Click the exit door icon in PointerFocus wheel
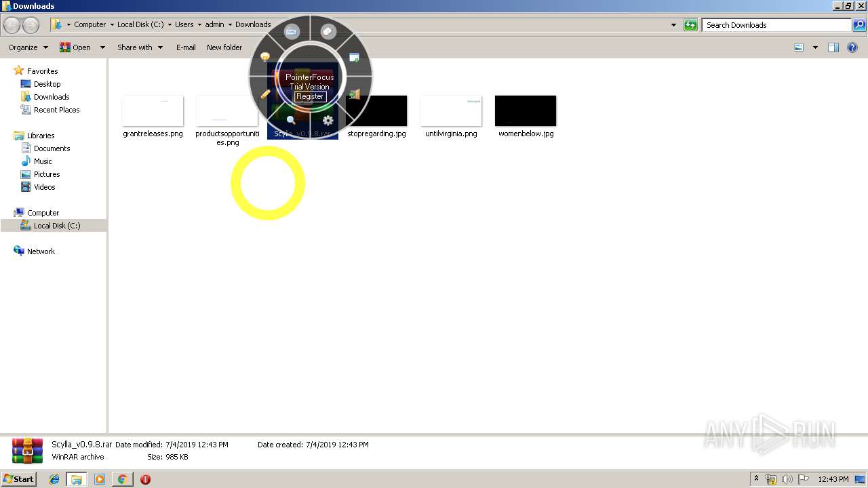Screen dimensions: 868x488 354,94
